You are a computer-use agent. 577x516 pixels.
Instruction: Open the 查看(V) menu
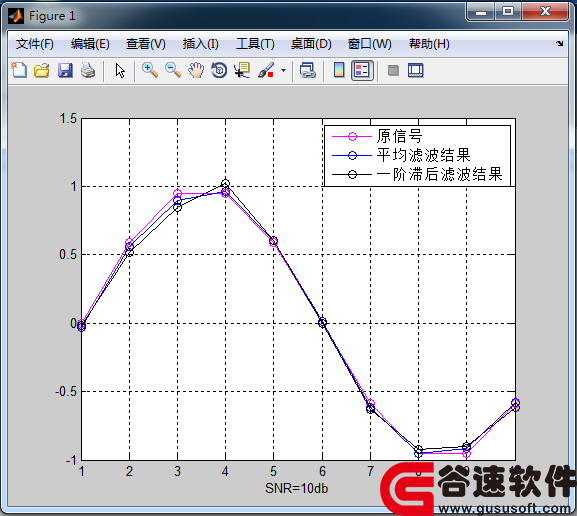point(146,44)
